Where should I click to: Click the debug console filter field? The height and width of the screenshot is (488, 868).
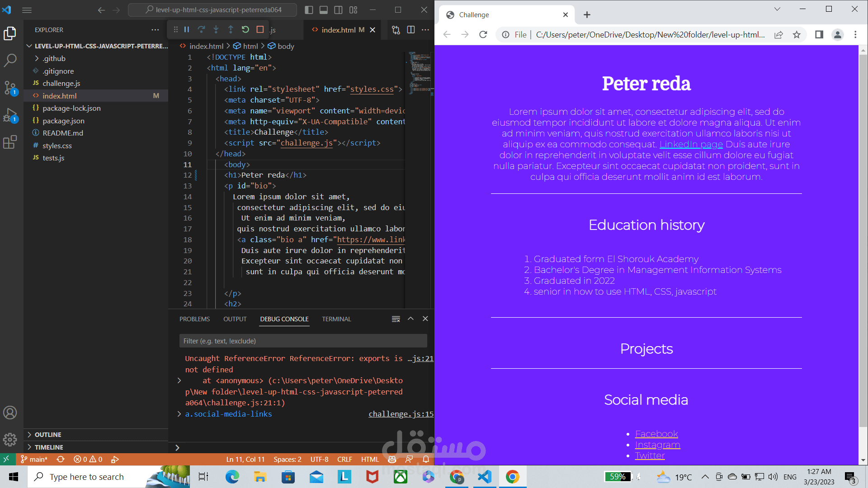click(x=303, y=341)
